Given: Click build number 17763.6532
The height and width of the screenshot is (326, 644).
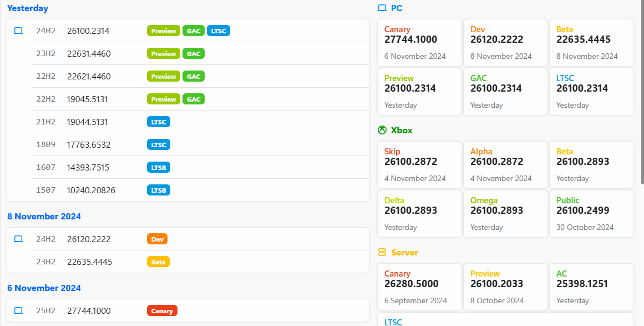Looking at the screenshot, I should click(89, 145).
